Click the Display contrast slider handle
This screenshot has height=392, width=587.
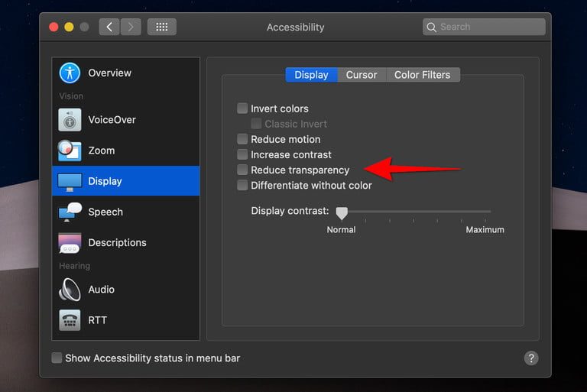(342, 212)
